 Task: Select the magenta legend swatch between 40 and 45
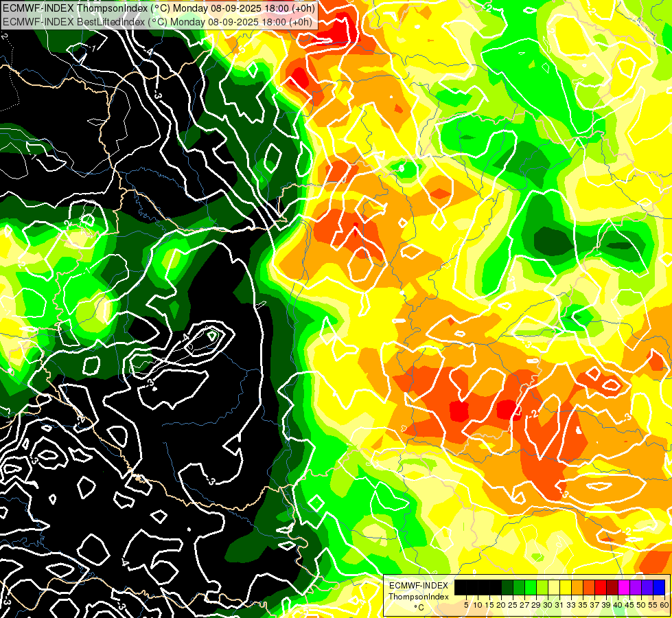click(624, 587)
